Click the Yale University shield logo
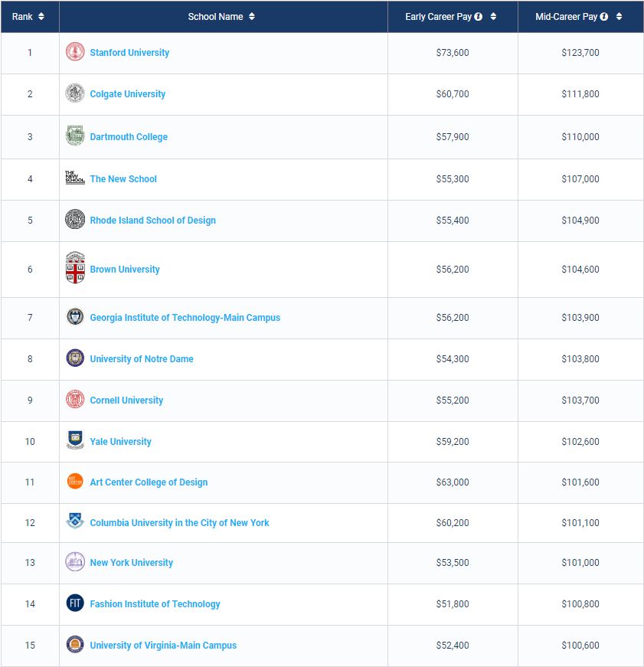This screenshot has height=667, width=644. [x=75, y=440]
